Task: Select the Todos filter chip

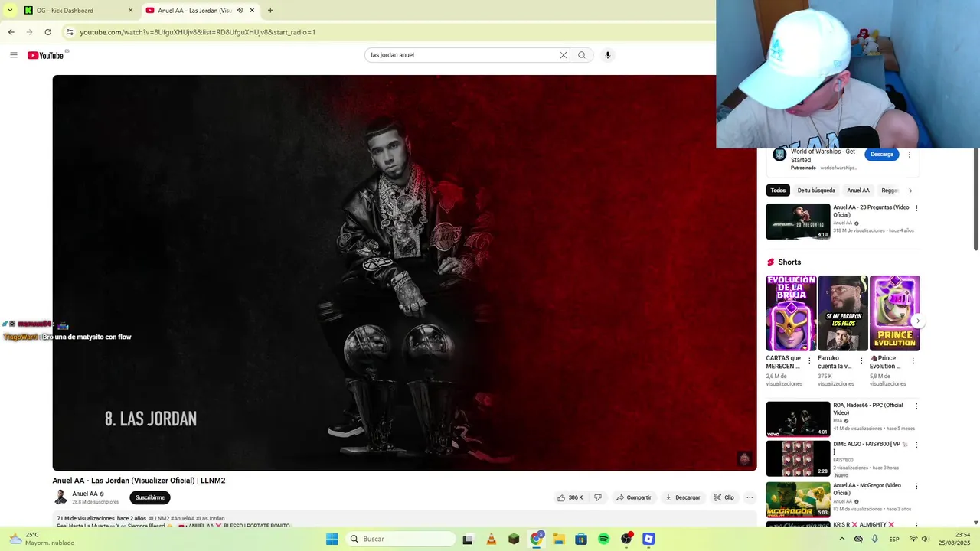Action: [778, 191]
